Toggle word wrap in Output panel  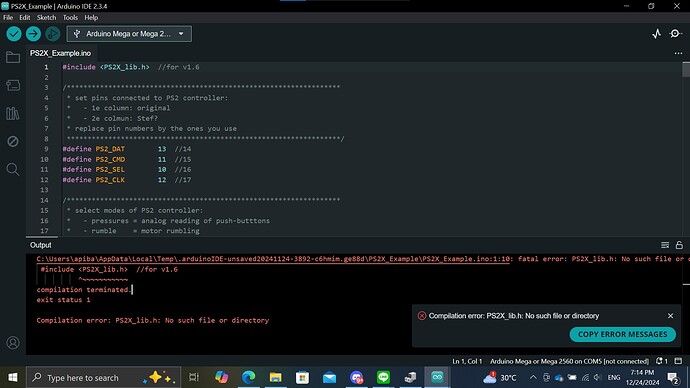tap(665, 245)
